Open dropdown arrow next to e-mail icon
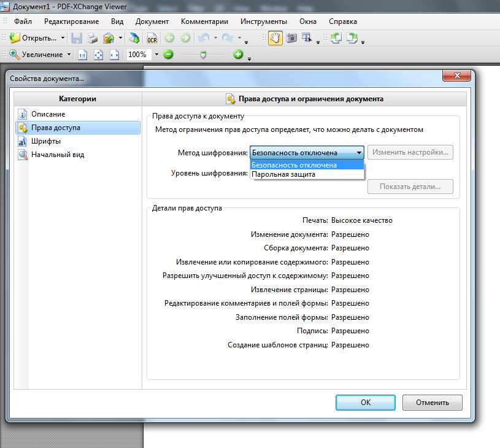The height and width of the screenshot is (448, 500). pos(120,38)
